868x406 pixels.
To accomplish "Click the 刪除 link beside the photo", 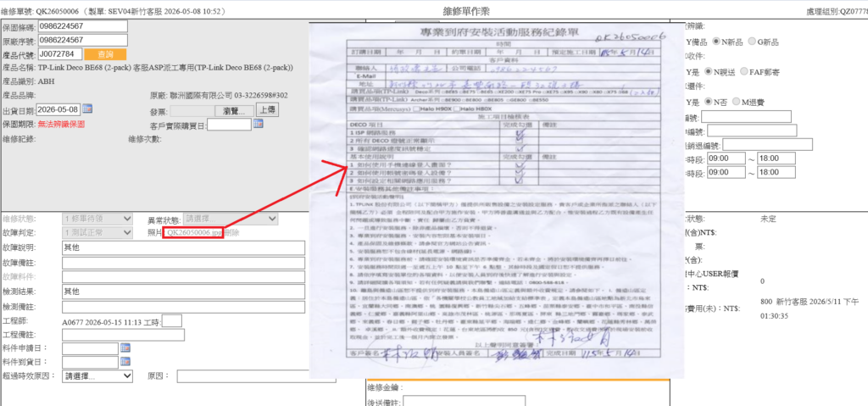I will (232, 233).
